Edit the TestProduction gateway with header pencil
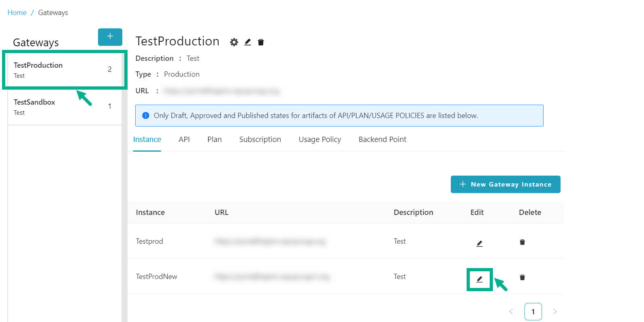The width and height of the screenshot is (644, 322). point(248,42)
